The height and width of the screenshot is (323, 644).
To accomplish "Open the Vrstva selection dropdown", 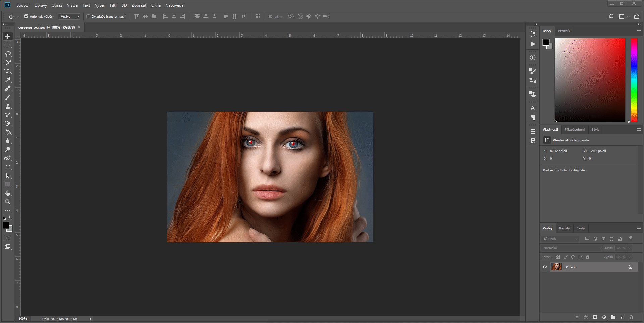I will point(69,16).
